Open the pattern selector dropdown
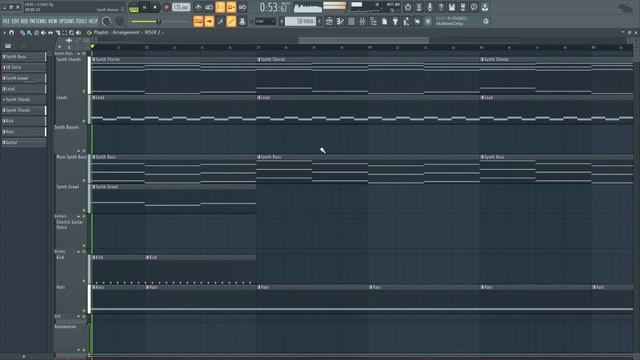 click(x=300, y=21)
